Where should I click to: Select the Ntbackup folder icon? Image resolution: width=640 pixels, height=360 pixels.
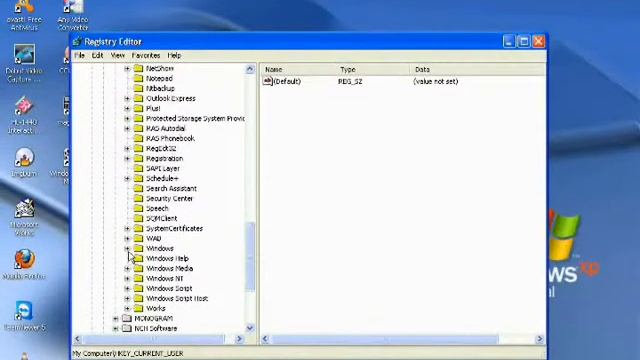coord(139,89)
